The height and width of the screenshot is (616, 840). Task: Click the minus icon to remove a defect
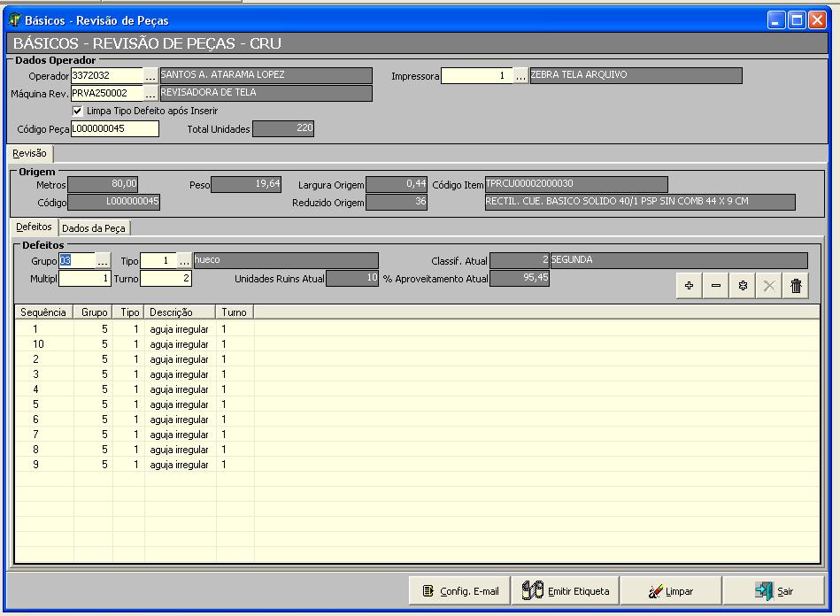coord(716,287)
